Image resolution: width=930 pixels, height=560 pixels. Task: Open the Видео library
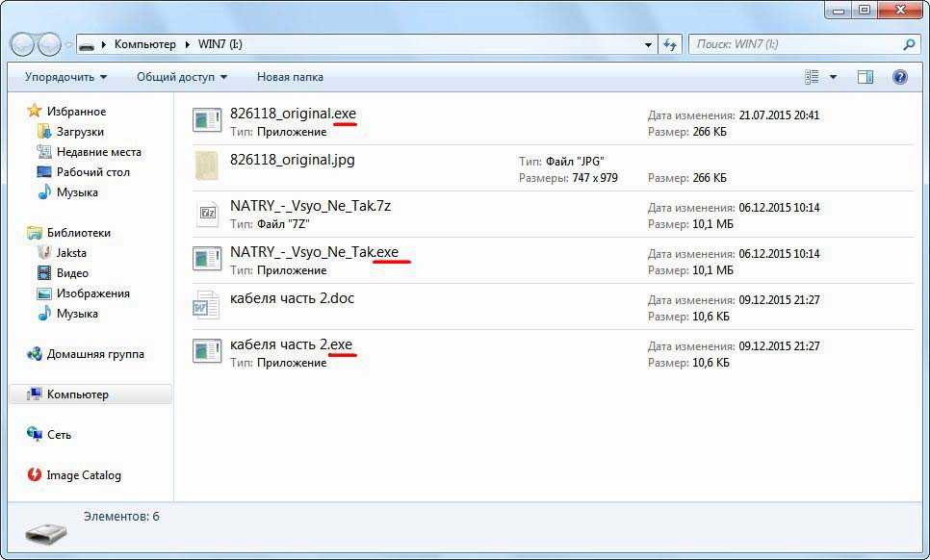[72, 273]
